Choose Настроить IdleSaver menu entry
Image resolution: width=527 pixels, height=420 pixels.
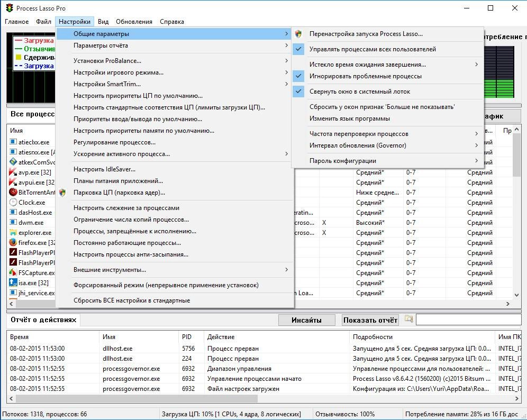pos(175,169)
